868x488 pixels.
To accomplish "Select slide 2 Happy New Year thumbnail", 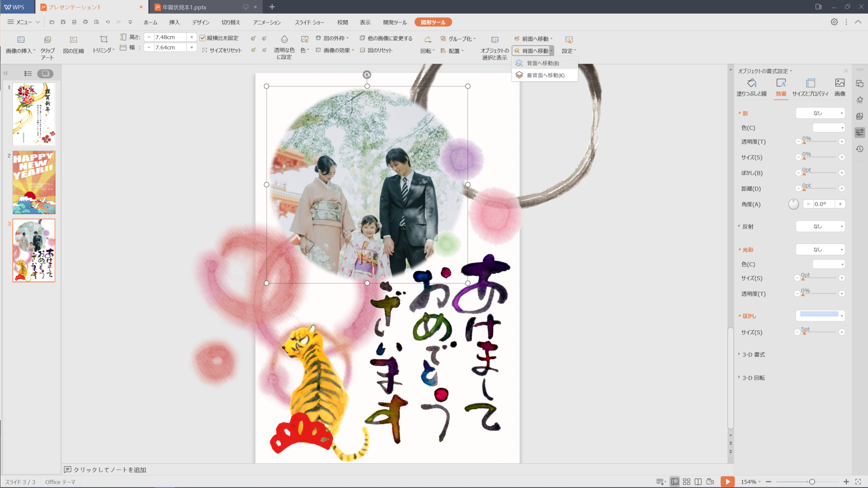I will click(x=34, y=183).
